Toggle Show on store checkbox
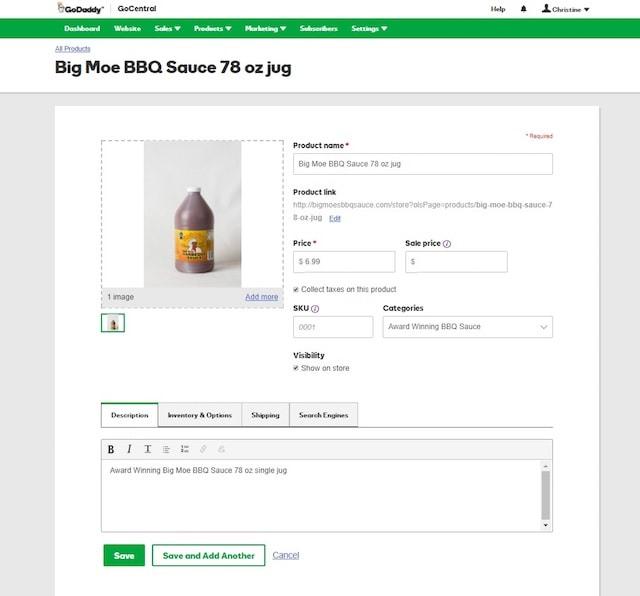Screen dimensions: 640x596 tap(296, 368)
